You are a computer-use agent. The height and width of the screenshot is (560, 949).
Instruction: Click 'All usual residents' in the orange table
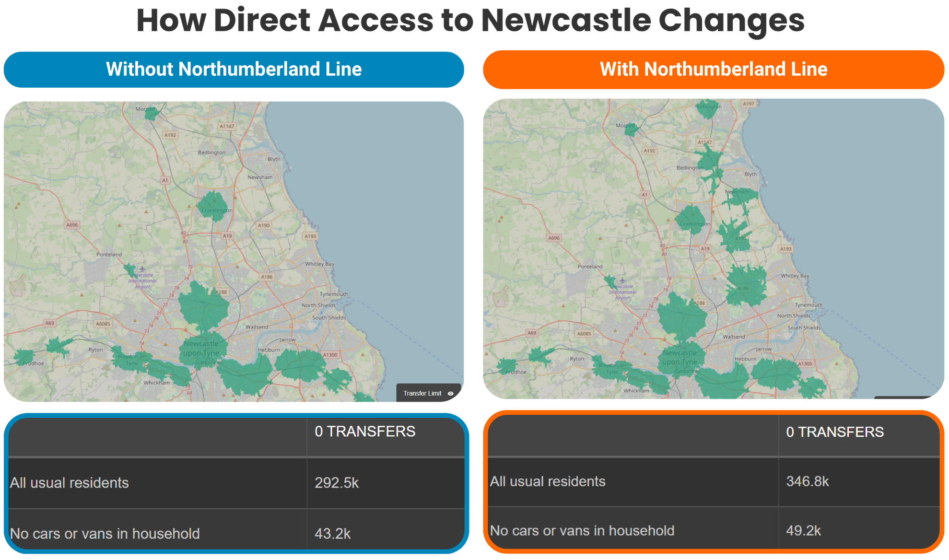[548, 481]
